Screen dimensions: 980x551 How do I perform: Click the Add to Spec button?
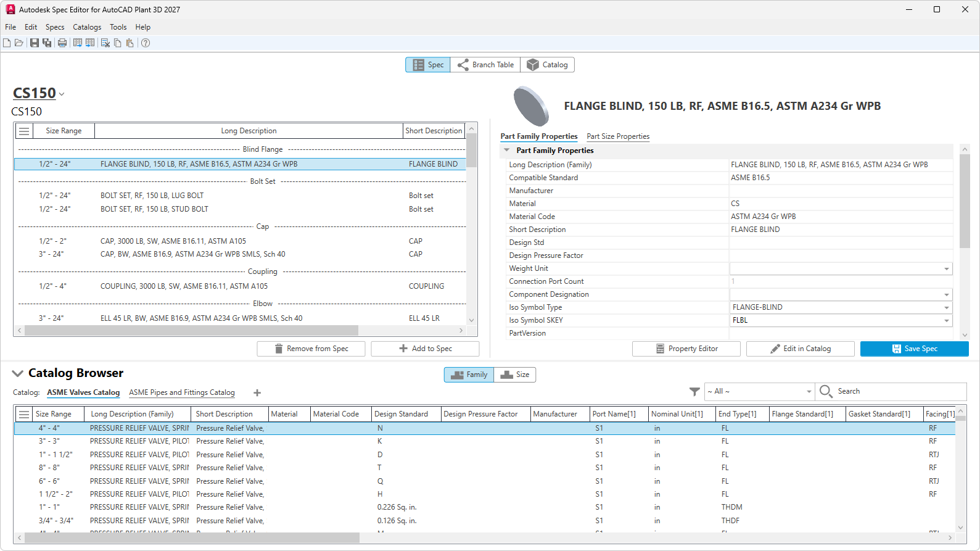[x=425, y=349]
